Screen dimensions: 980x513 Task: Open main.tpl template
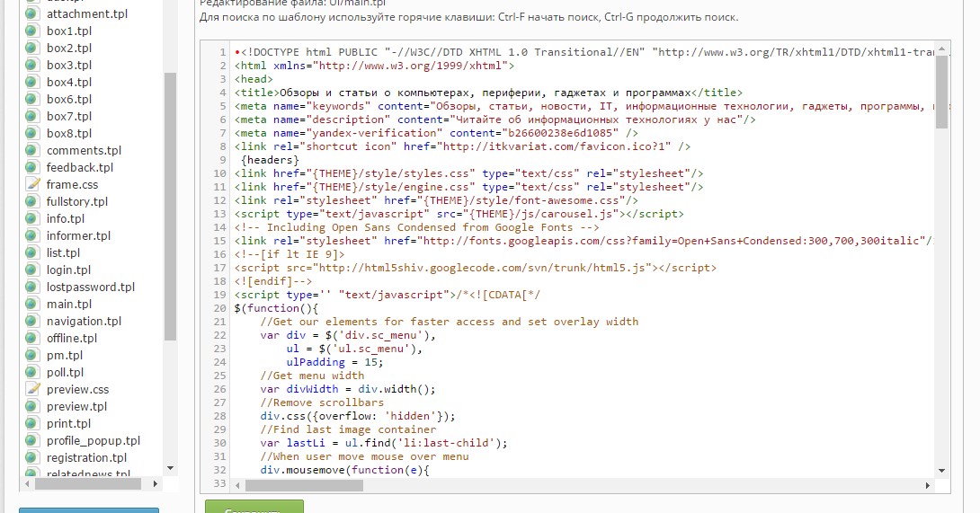tap(68, 304)
